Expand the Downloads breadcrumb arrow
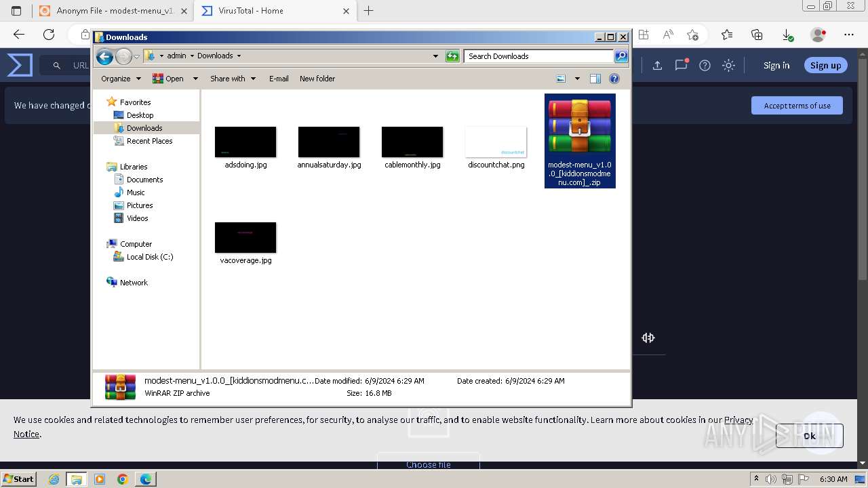 pyautogui.click(x=239, y=56)
